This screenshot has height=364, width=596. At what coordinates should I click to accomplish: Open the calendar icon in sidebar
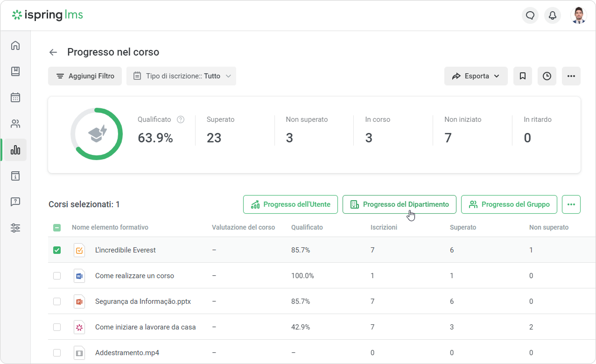(x=15, y=98)
